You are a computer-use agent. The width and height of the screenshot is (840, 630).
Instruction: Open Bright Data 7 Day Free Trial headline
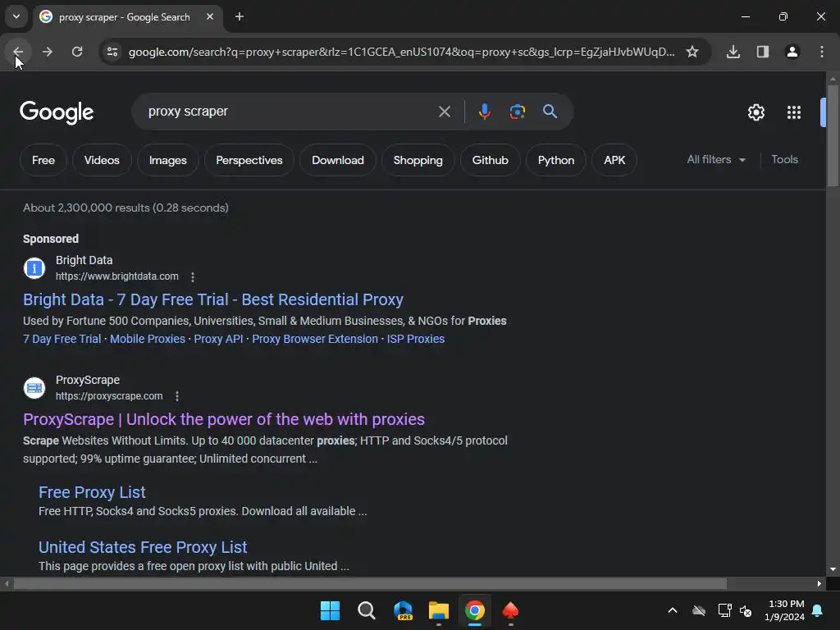pos(212,299)
